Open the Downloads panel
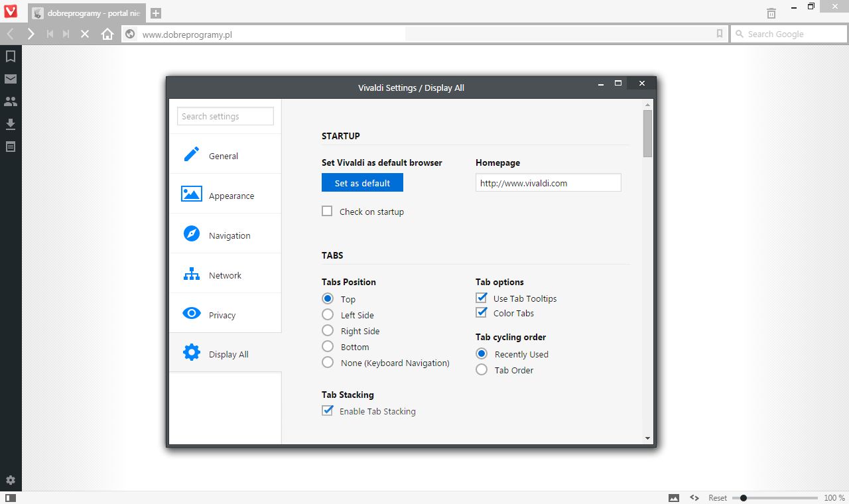The height and width of the screenshot is (504, 849). pos(11,124)
